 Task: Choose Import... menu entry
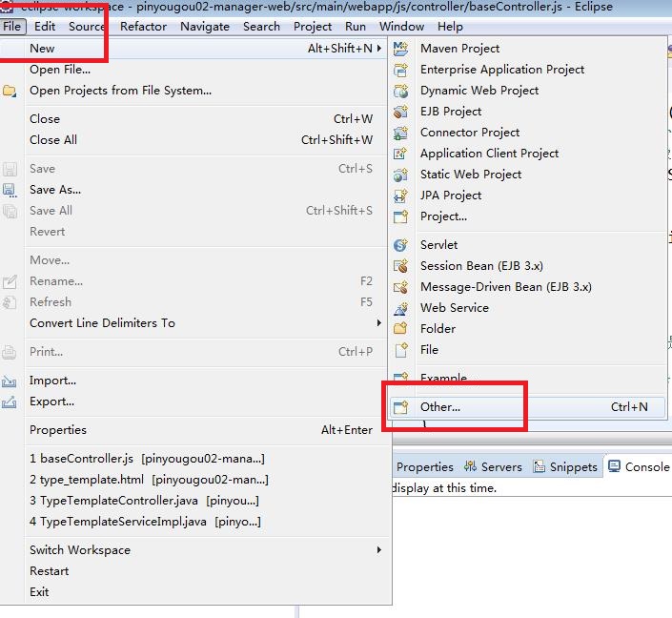[193, 381]
